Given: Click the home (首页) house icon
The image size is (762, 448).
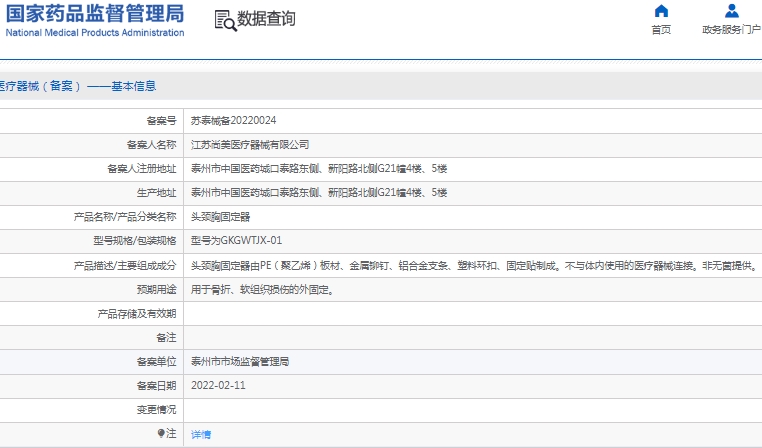Looking at the screenshot, I should click(x=661, y=11).
